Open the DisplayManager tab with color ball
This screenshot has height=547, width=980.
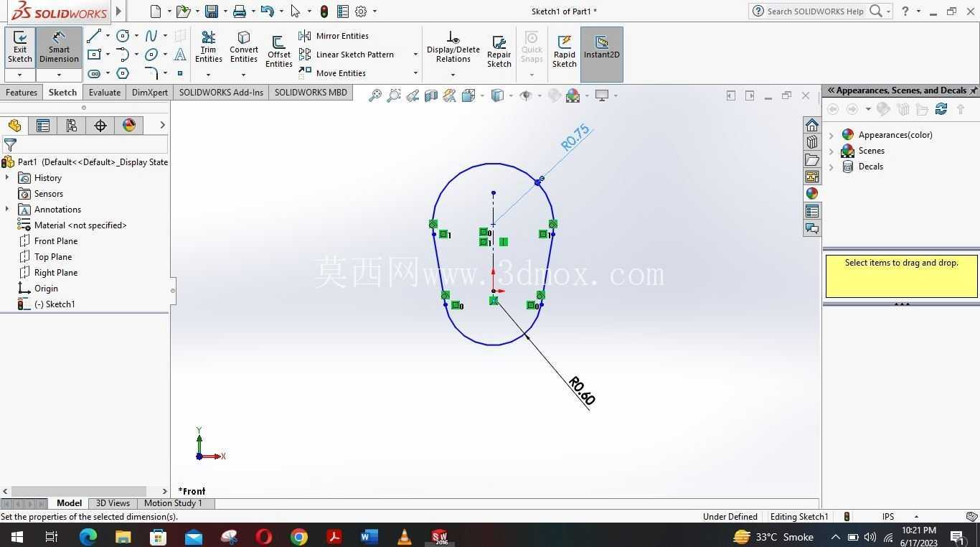pos(129,126)
